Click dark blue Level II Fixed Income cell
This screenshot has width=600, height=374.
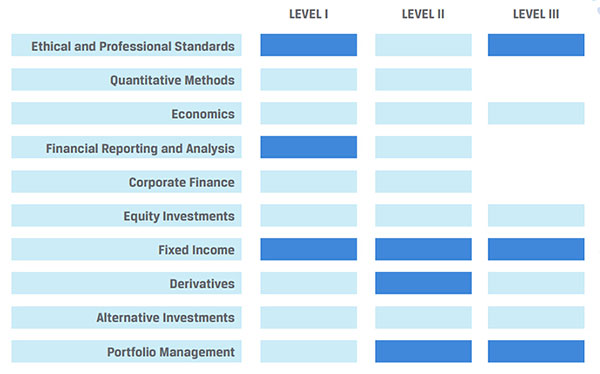(x=423, y=250)
